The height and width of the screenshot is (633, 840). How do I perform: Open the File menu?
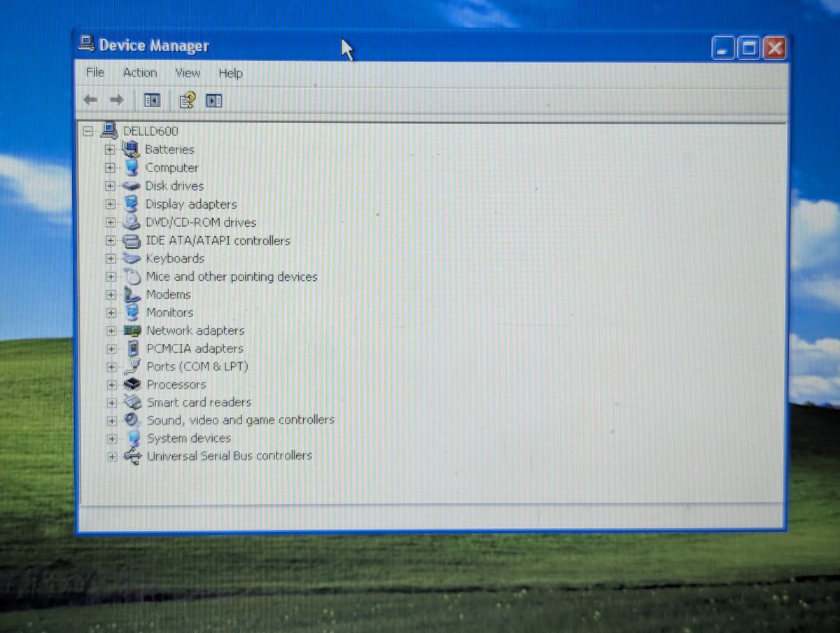(95, 72)
